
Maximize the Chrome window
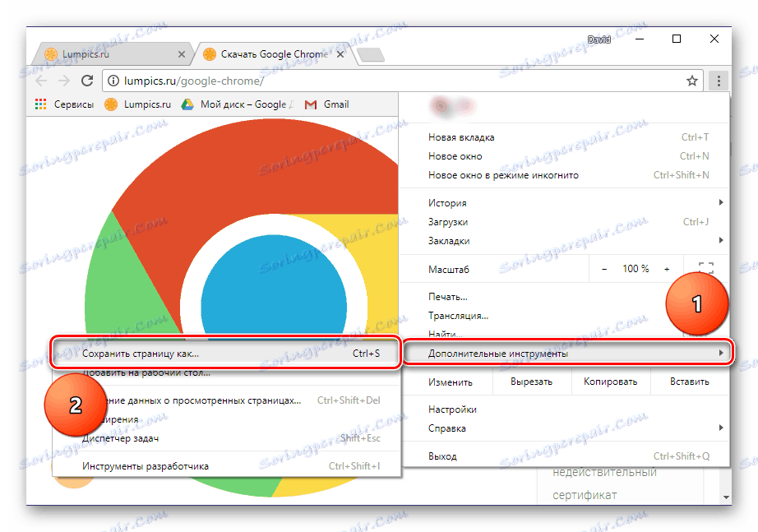[x=677, y=39]
